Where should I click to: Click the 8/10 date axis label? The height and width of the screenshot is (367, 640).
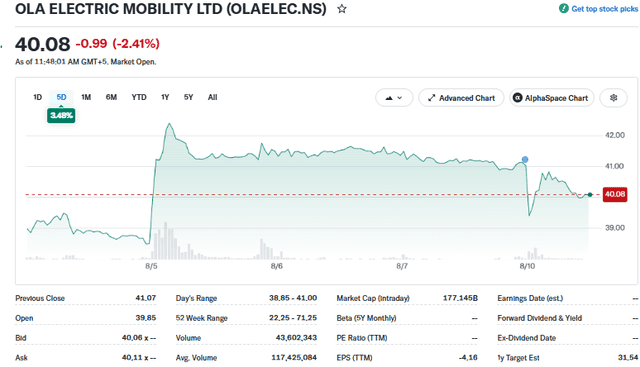pos(527,267)
